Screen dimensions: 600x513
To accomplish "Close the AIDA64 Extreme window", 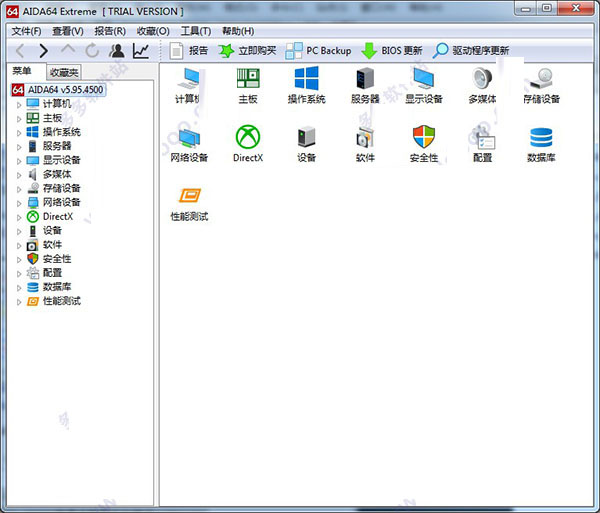I will tap(576, 8).
